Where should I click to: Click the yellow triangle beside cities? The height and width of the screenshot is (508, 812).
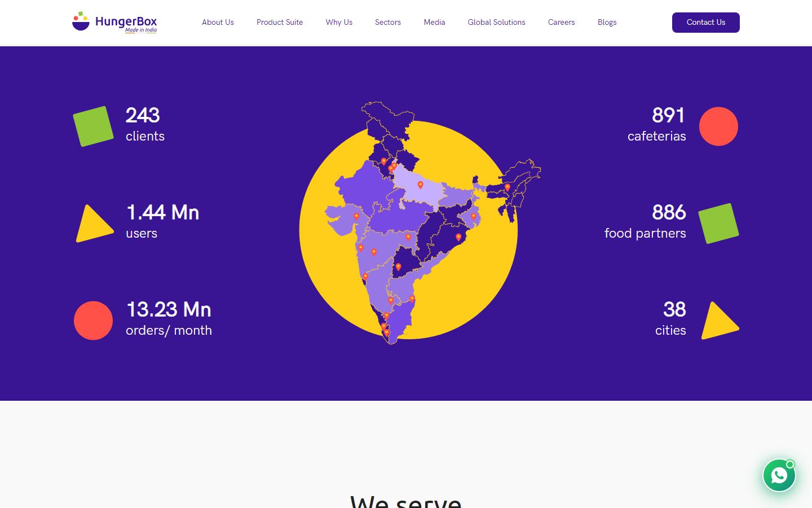pos(719,321)
